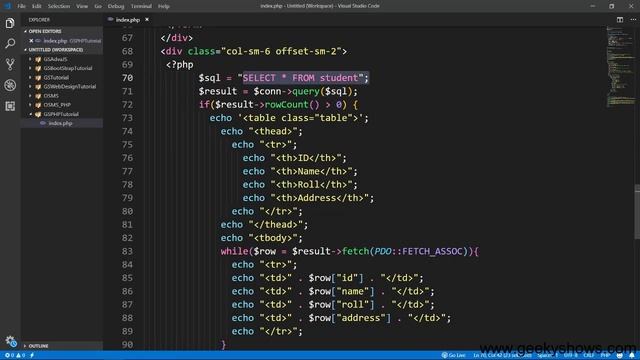The image size is (640, 360).
Task: Open the Manage gear icon
Action: coord(10,341)
